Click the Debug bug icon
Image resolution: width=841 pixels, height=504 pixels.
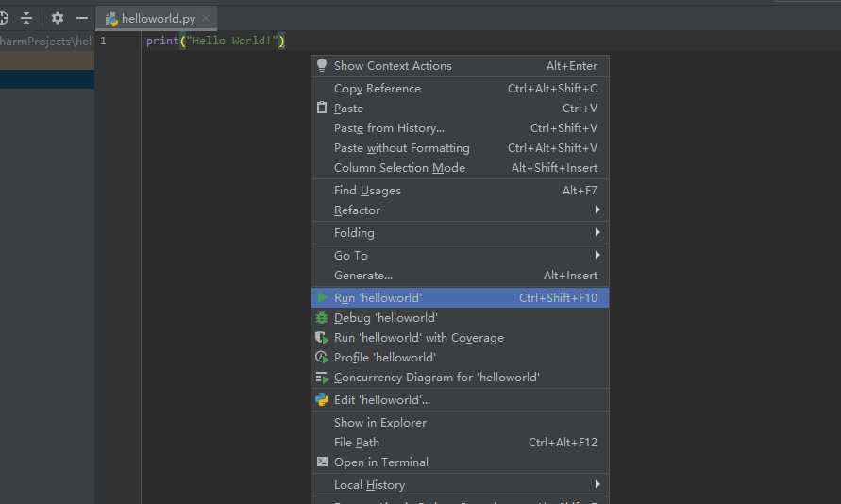coord(322,317)
